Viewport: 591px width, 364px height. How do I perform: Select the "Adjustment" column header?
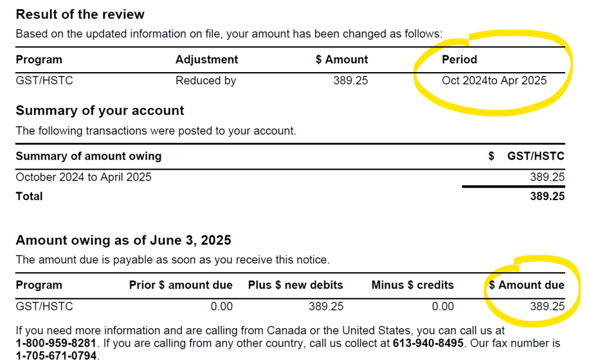pos(207,59)
